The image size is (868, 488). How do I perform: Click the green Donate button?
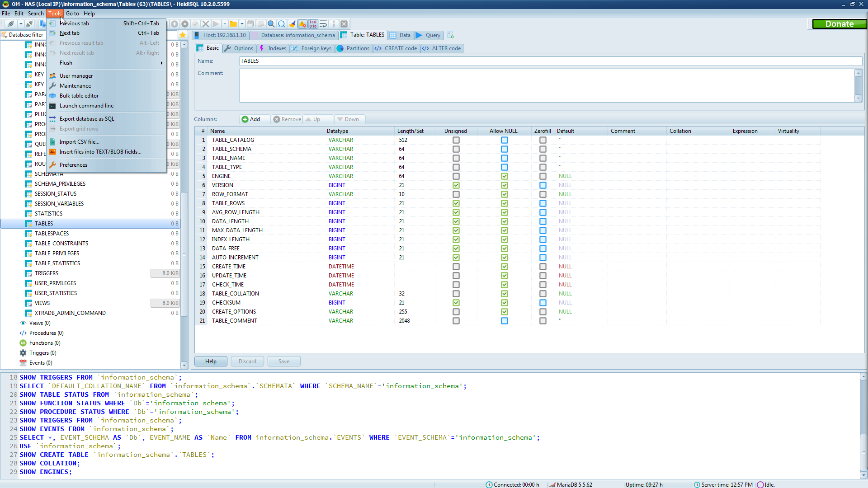[x=839, y=24]
